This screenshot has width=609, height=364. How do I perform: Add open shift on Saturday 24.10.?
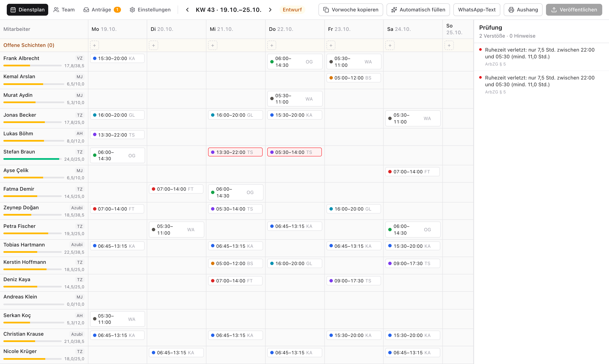pos(390,45)
